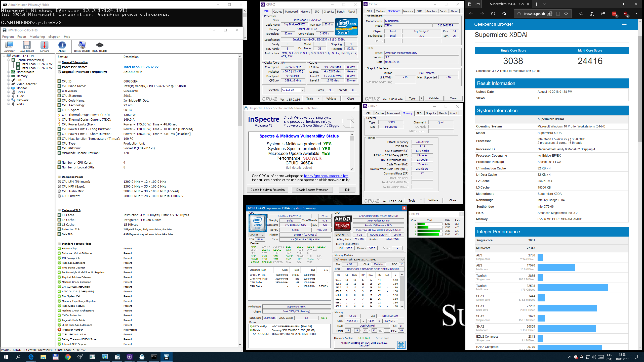The height and width of the screenshot is (362, 644).
Task: Click blue X icon in System Summary
Action: tap(401, 345)
